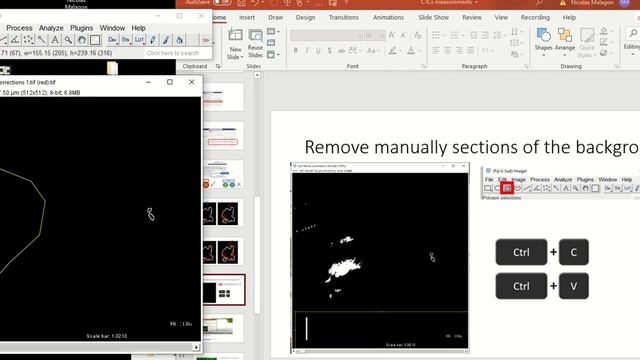Click the Shape Fill color button
Viewport: 640px width, 360px height.
604,31
